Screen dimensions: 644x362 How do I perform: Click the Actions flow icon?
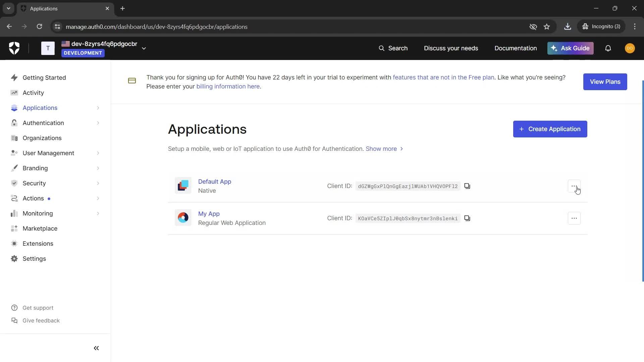(x=14, y=198)
